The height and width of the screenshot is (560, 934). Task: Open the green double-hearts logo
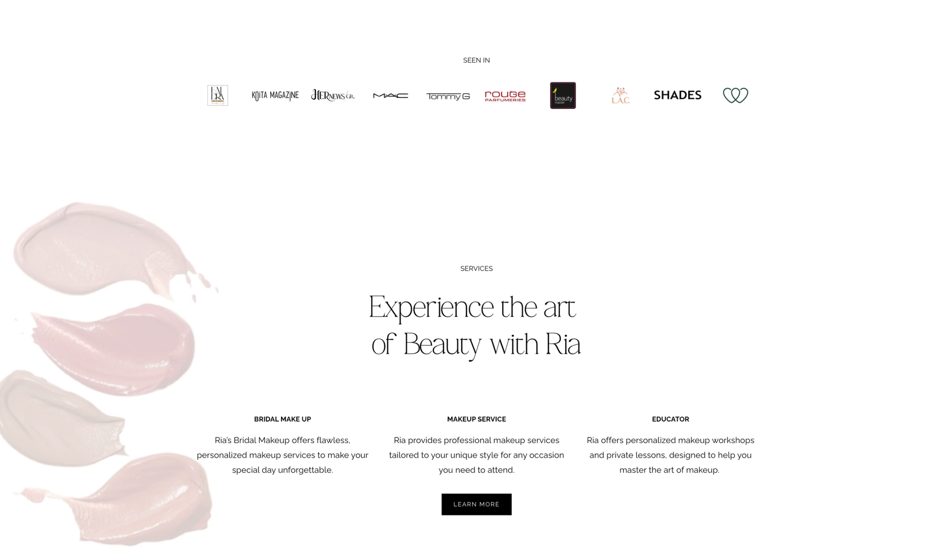tap(735, 95)
